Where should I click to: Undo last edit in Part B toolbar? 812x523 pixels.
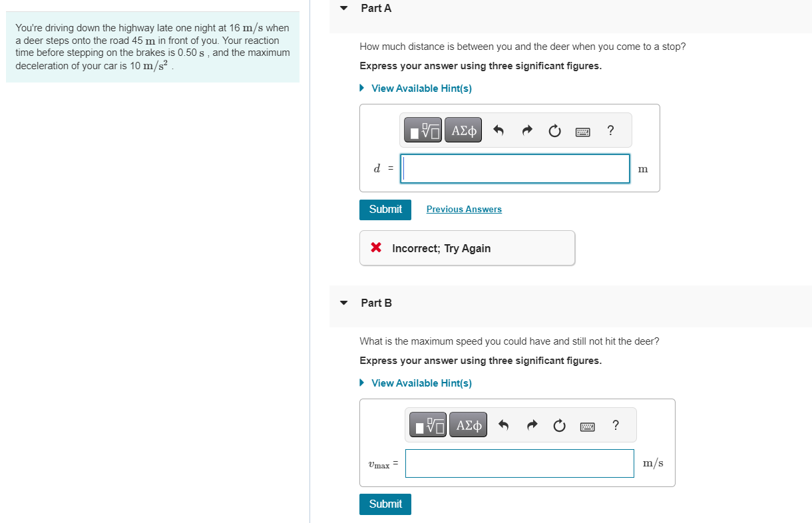[503, 425]
